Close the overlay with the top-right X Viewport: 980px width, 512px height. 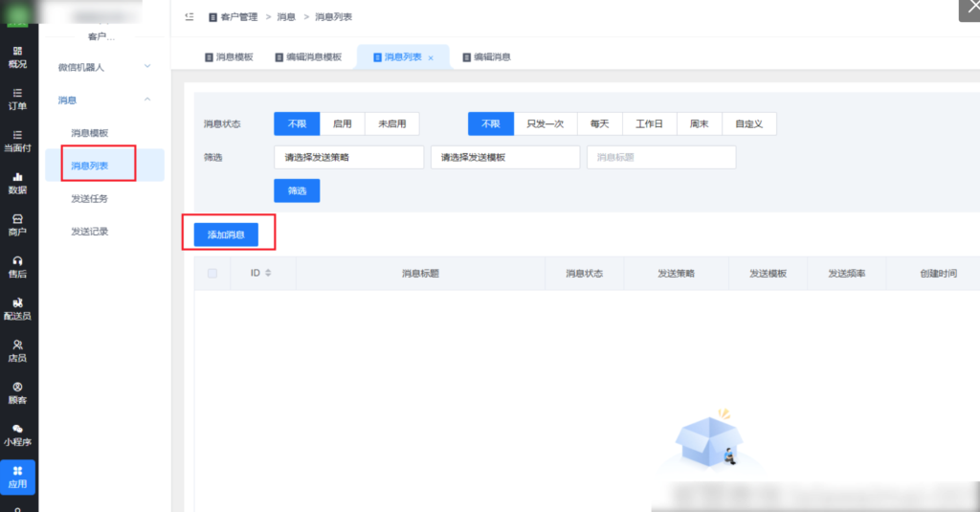(971, 8)
